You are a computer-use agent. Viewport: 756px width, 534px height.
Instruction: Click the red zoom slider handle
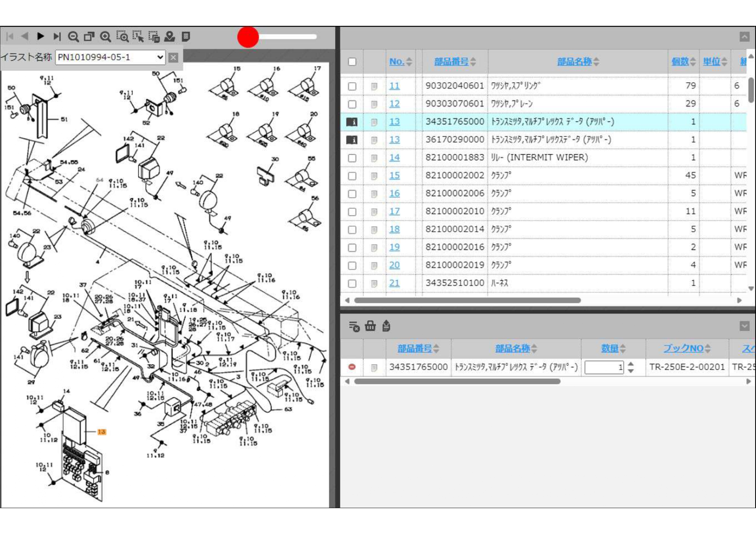pos(248,37)
